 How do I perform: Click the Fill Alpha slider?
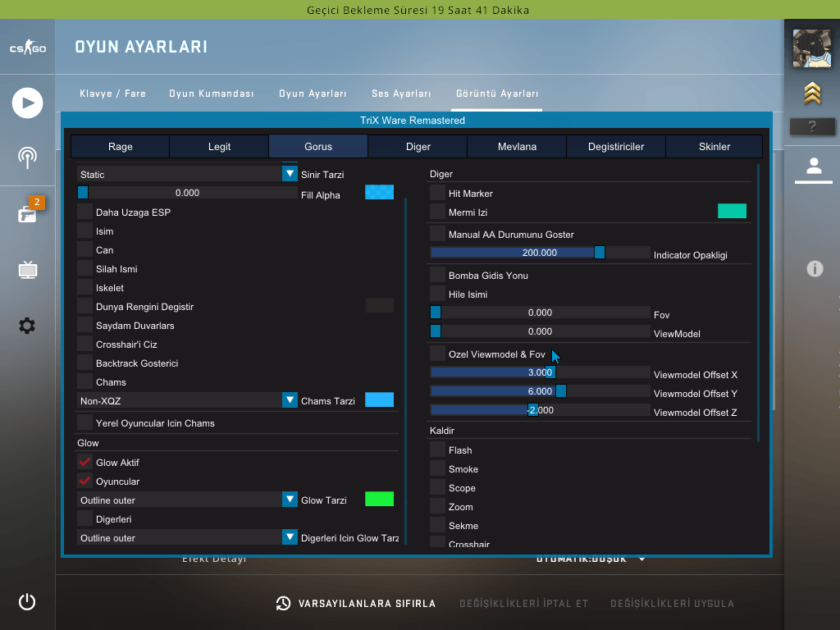point(188,192)
